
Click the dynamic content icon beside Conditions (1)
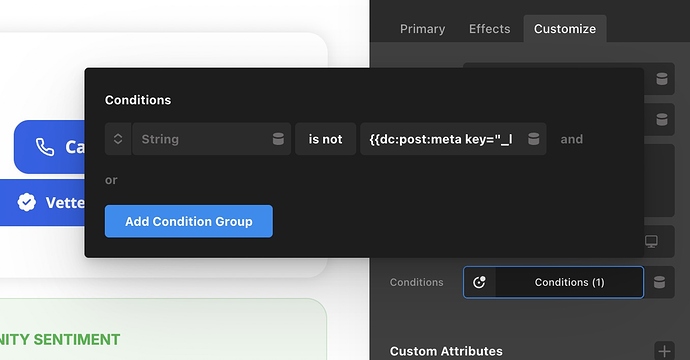pos(659,282)
